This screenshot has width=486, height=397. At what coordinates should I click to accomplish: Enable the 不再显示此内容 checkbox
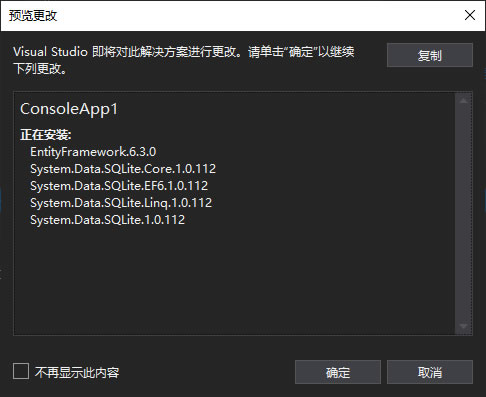coord(21,371)
